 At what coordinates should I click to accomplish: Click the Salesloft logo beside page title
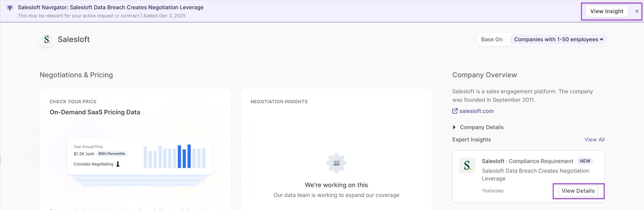click(47, 39)
